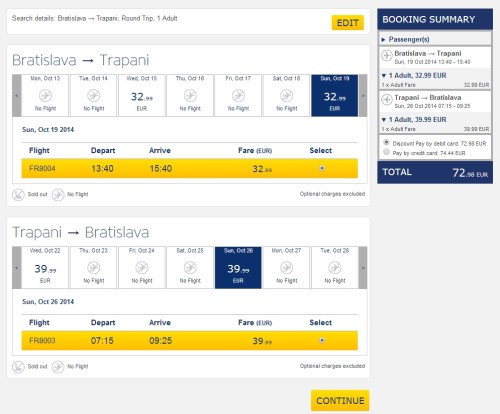Show later outbound dates with right arrow

363,95
